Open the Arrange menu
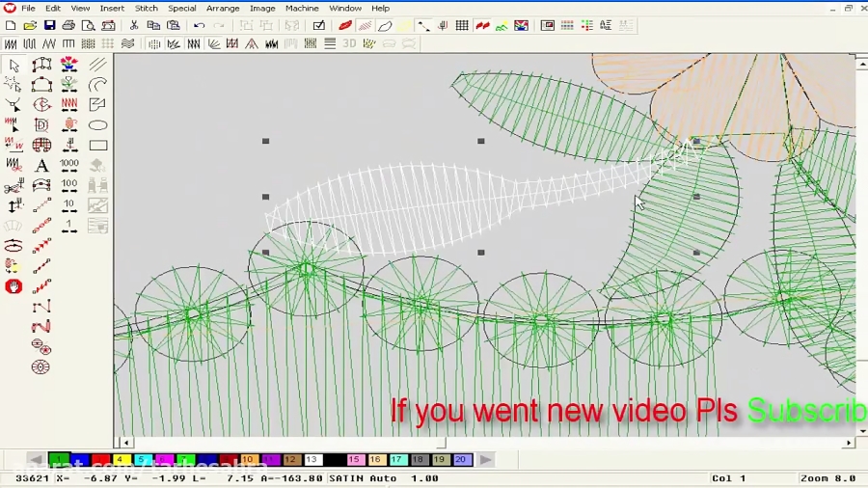868x488 pixels. tap(223, 8)
